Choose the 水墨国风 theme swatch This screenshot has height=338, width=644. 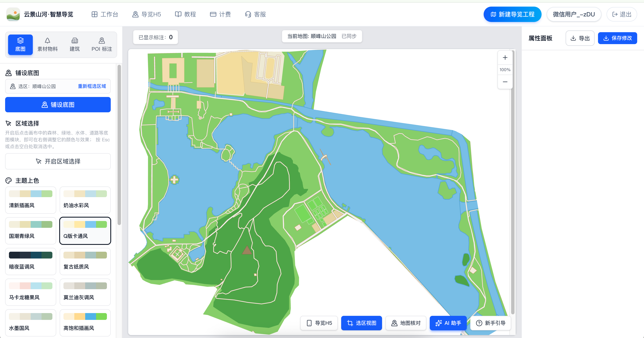coord(30,323)
